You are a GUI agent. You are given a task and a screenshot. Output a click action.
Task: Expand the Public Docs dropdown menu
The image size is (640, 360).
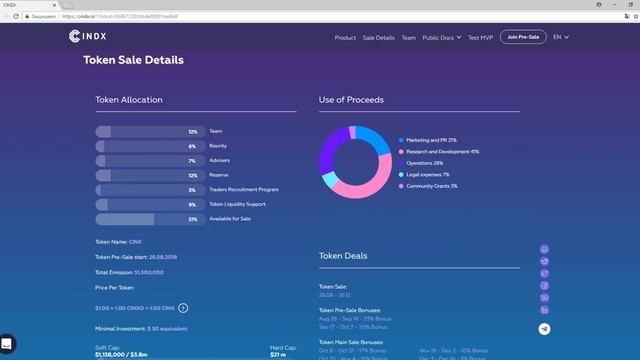(442, 38)
